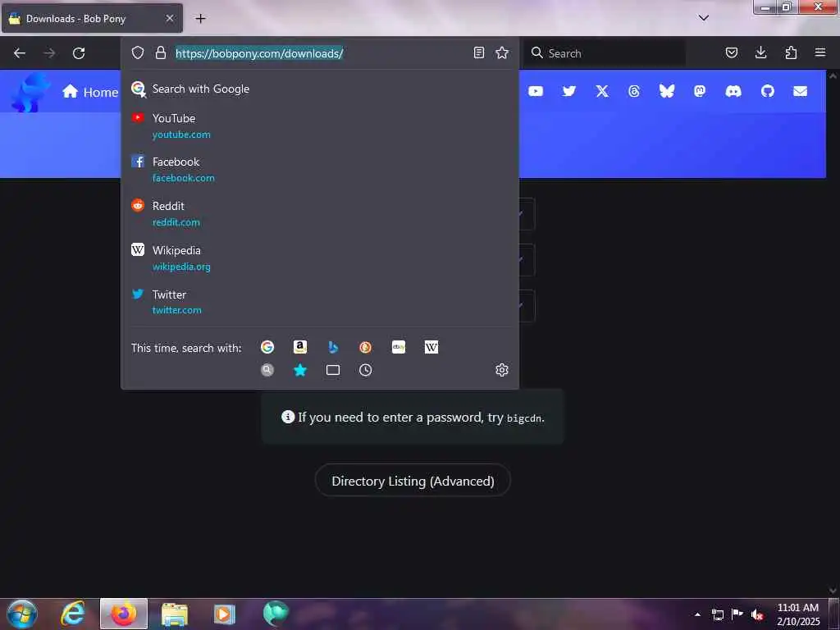Search this time with eBay icon
The height and width of the screenshot is (630, 840).
[399, 347]
